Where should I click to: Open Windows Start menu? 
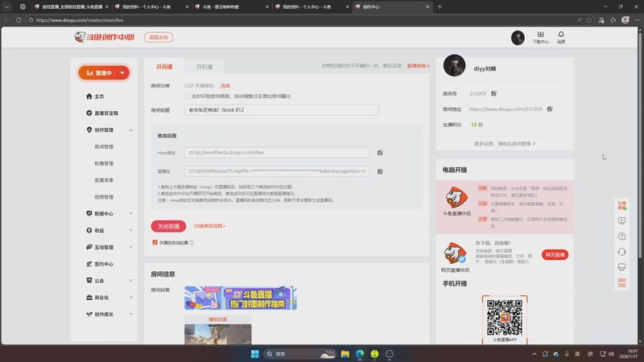point(254,354)
